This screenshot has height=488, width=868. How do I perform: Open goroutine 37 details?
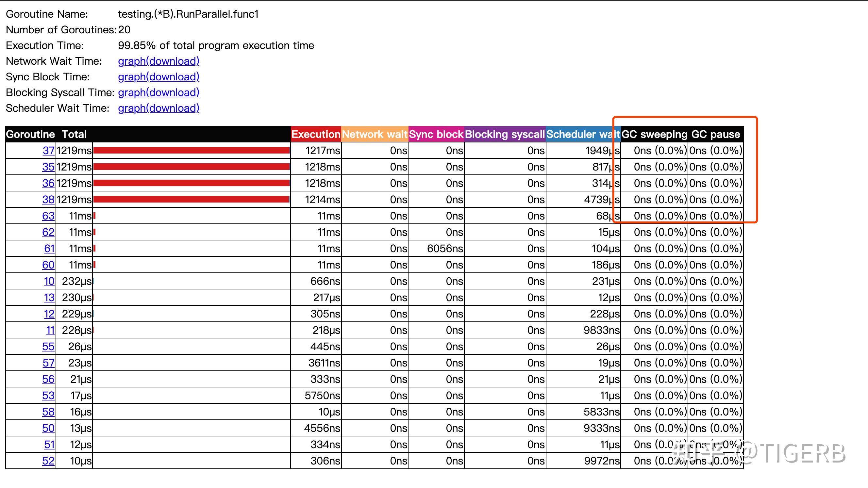[x=48, y=151]
